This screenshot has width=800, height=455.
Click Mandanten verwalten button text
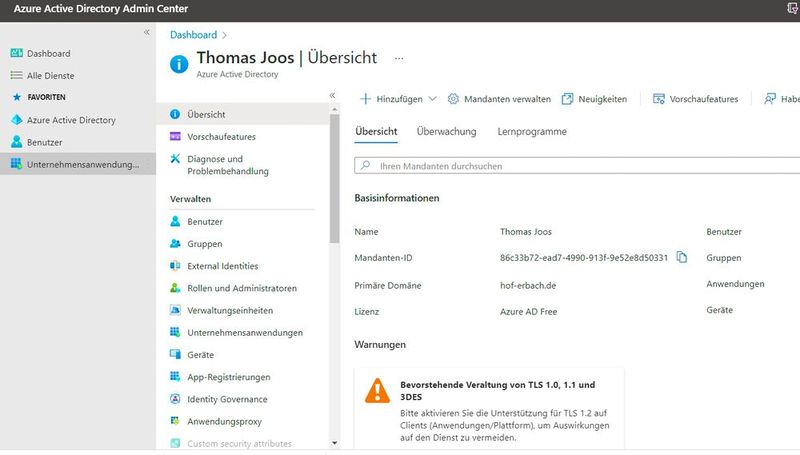[507, 99]
